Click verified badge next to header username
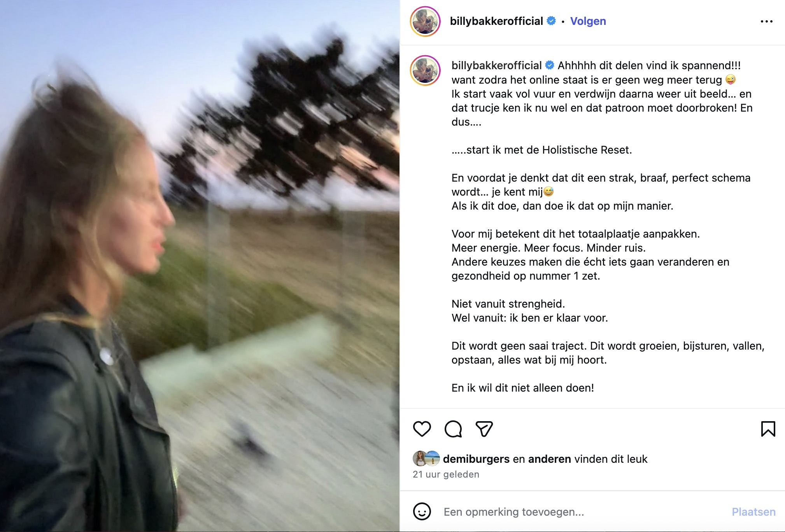This screenshot has width=785, height=532. pyautogui.click(x=551, y=21)
